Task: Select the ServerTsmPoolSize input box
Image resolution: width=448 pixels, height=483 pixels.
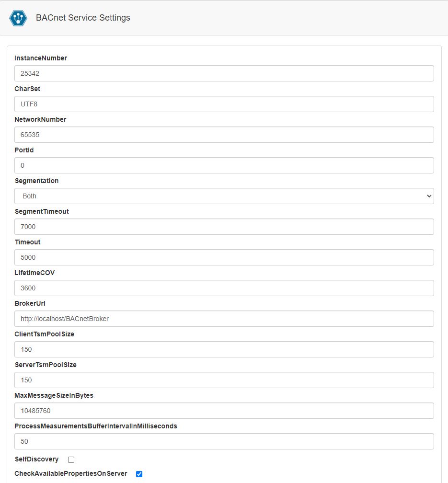Action: 224,380
